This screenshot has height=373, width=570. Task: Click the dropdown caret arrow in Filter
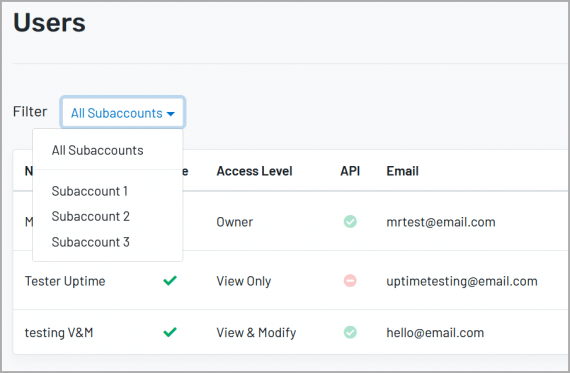170,114
